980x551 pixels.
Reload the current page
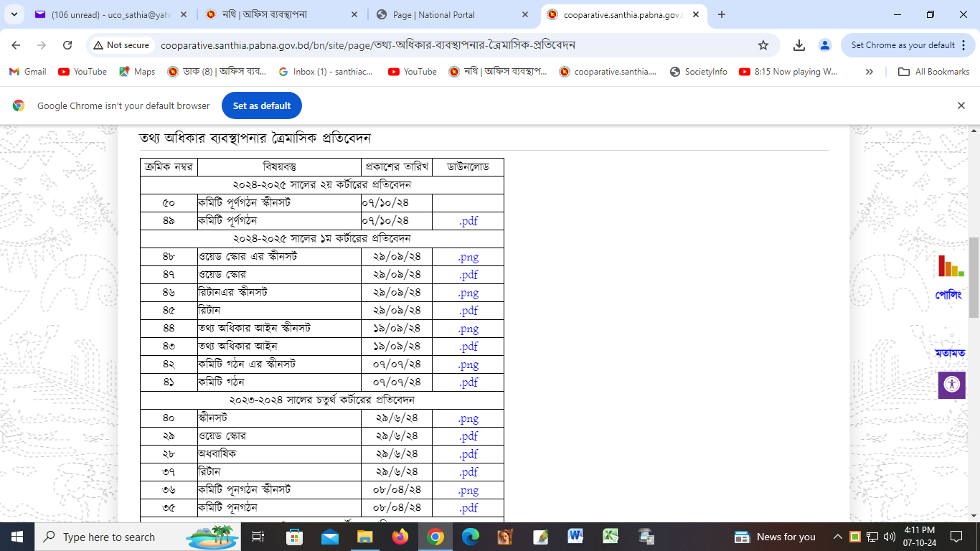(x=67, y=45)
